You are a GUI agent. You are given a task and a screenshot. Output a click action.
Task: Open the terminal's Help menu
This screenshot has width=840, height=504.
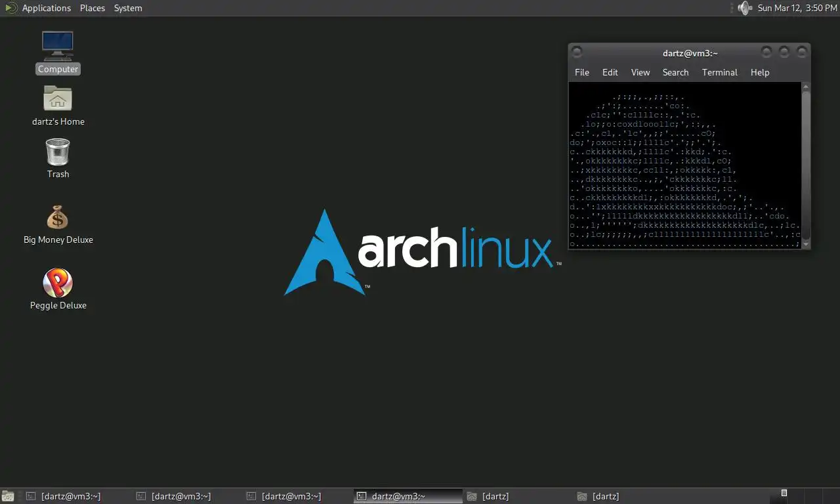point(760,72)
